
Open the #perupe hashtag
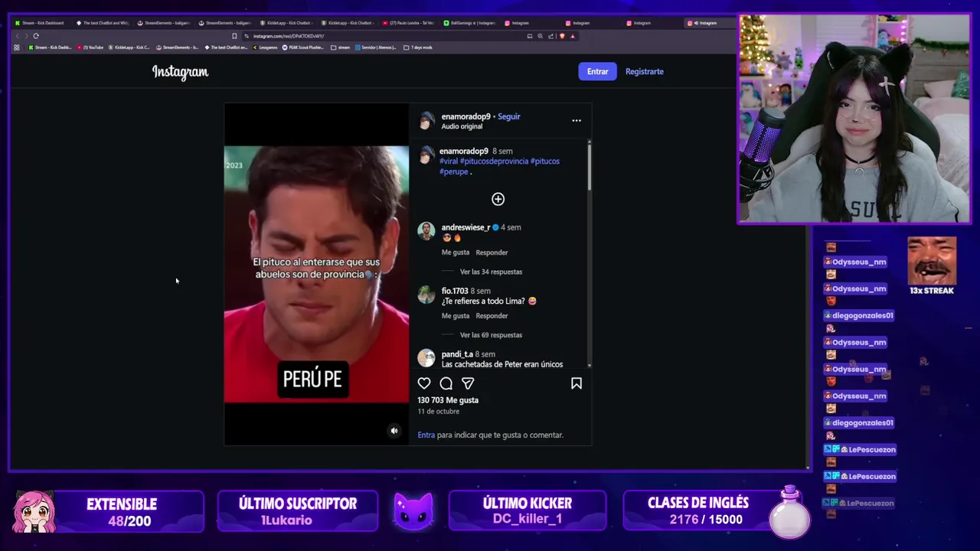[453, 171]
